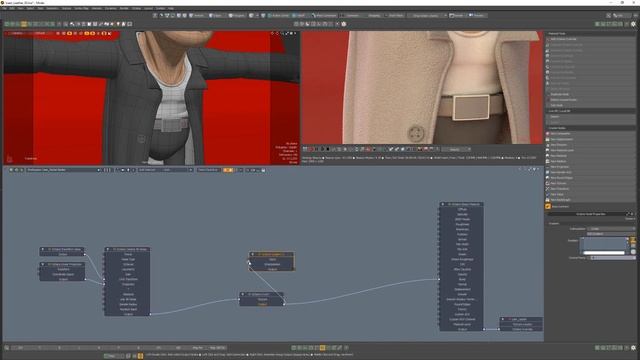Click the red stop icon in render toolbar
640x360 pixels.
[310, 149]
